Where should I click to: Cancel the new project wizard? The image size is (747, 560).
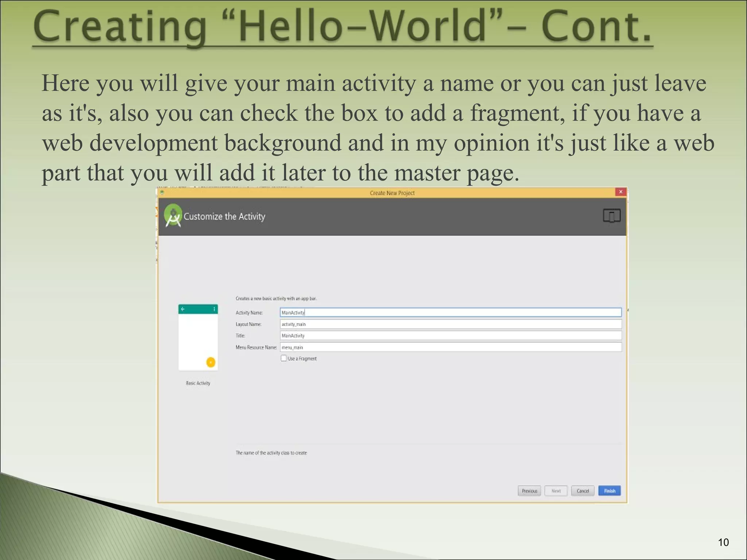[x=582, y=491]
